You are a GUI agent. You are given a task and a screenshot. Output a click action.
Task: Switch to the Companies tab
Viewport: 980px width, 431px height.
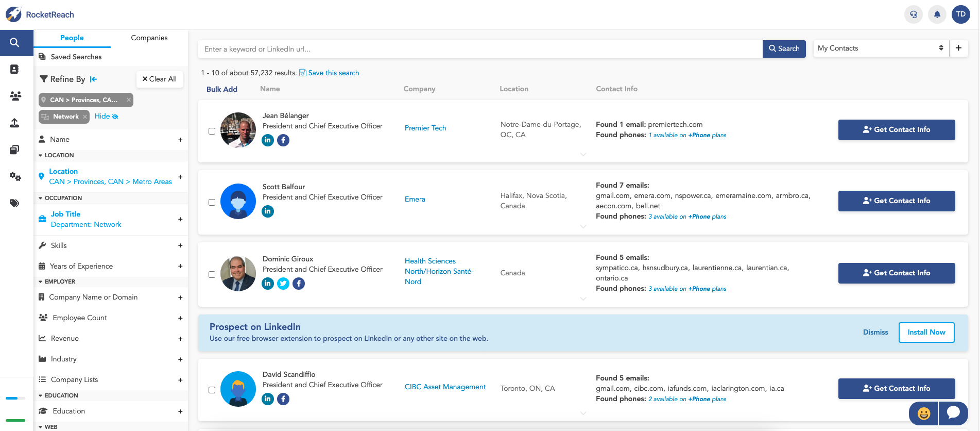point(149,38)
